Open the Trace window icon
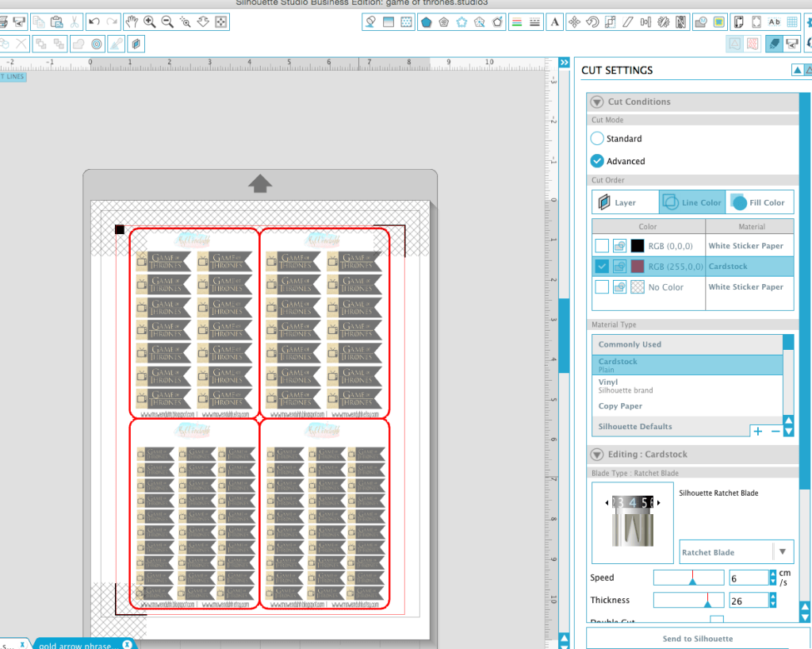The height and width of the screenshot is (649, 812). (x=701, y=21)
